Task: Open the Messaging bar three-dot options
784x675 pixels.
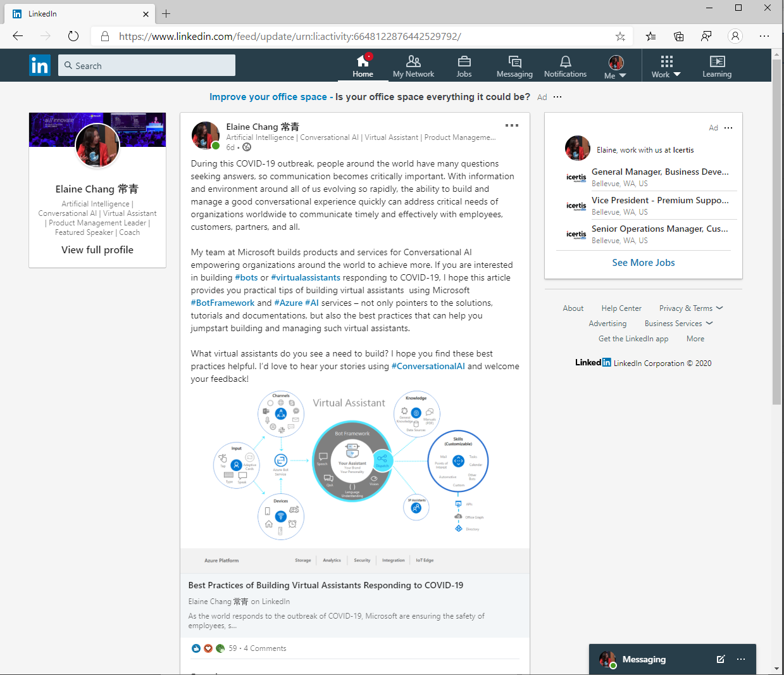Action: (741, 659)
